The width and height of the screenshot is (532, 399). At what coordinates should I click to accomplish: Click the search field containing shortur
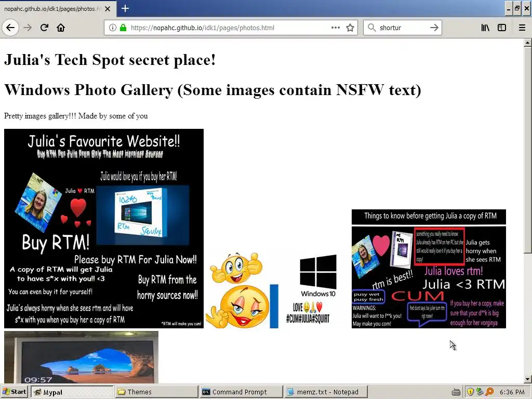tap(403, 28)
